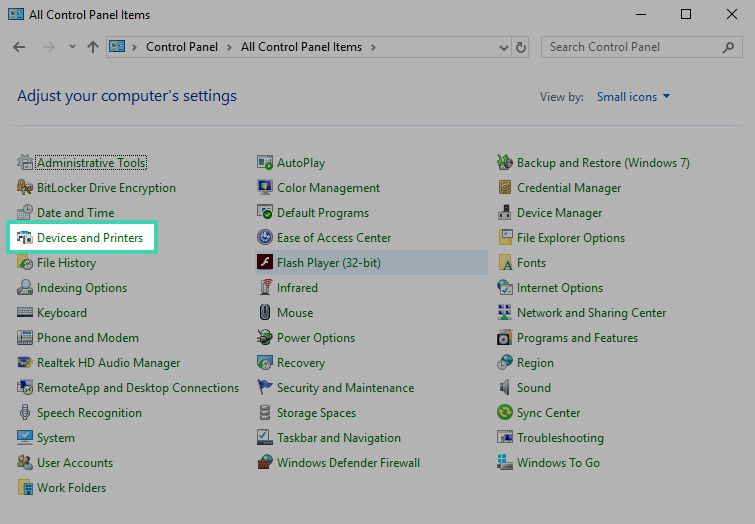Click the Network and Sharing Center icon
This screenshot has width=755, height=524.
pyautogui.click(x=505, y=313)
